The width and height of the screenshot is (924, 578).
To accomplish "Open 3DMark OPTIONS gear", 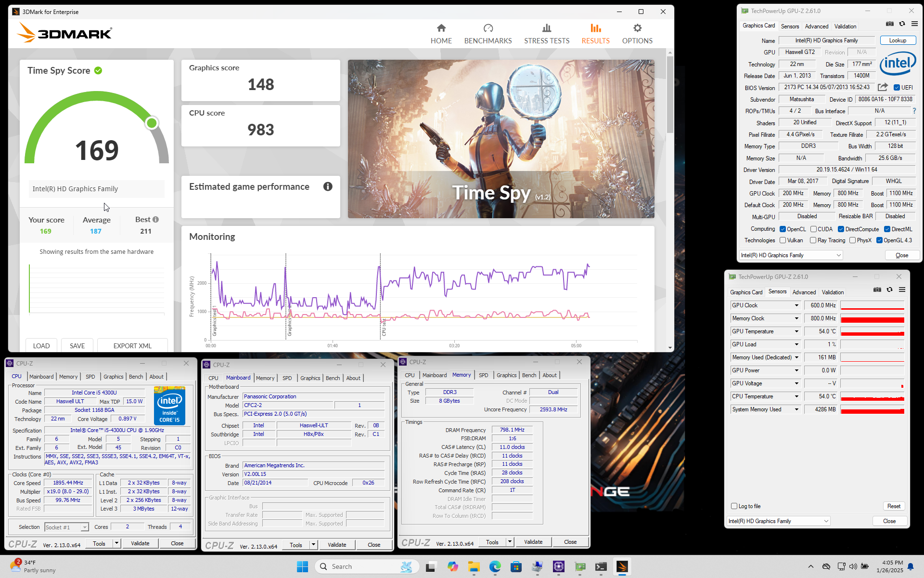I will (637, 34).
